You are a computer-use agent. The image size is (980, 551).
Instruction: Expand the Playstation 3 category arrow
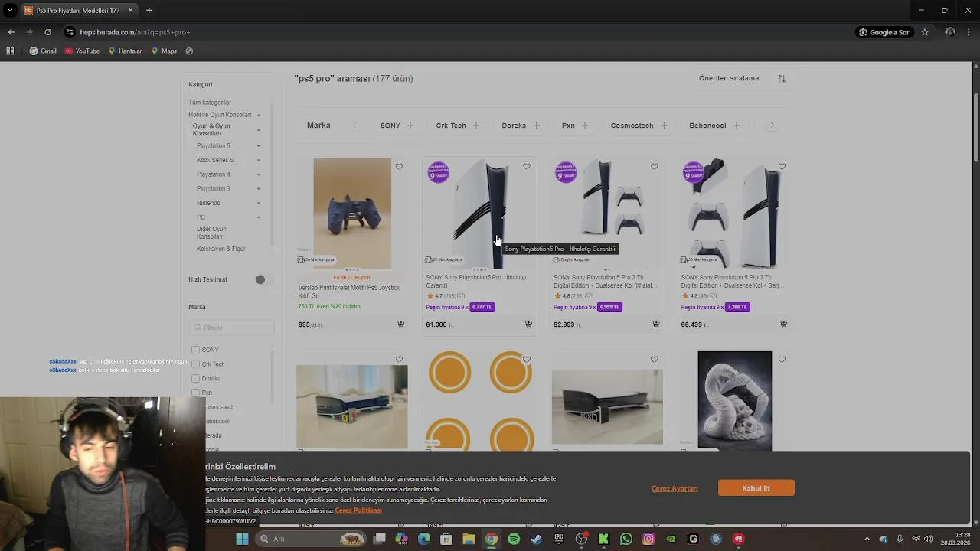[259, 189]
